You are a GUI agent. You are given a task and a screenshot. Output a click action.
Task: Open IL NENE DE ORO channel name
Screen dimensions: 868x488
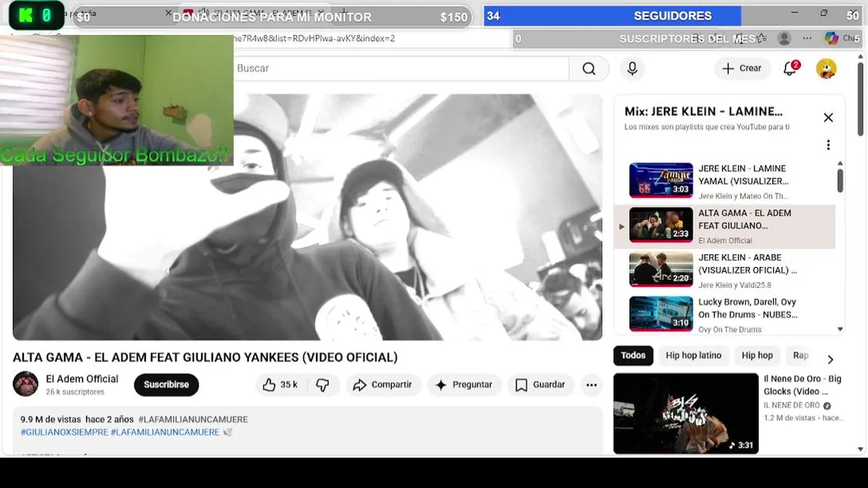click(x=791, y=405)
